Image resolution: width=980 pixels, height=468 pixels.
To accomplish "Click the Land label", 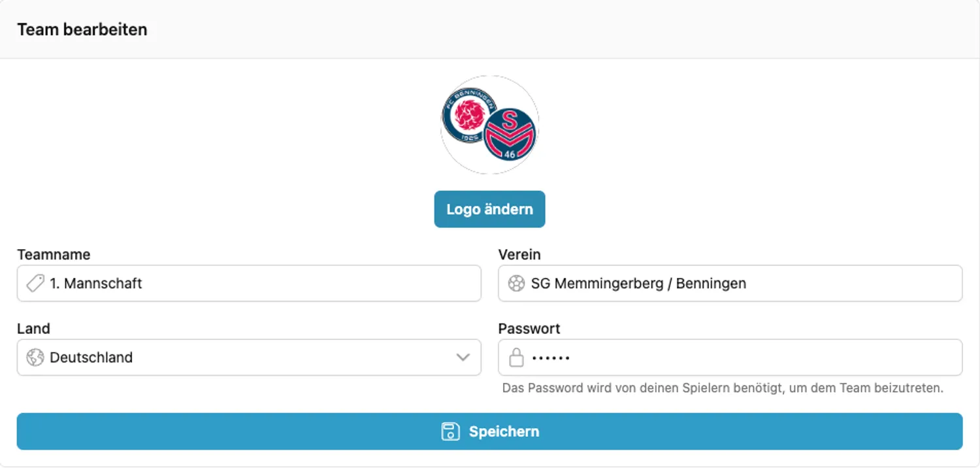I will 33,328.
